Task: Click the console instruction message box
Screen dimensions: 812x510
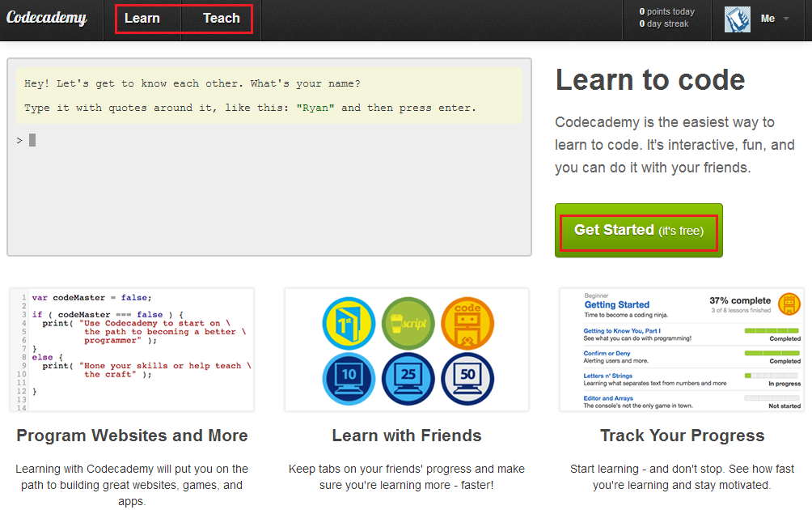Action: [269, 96]
